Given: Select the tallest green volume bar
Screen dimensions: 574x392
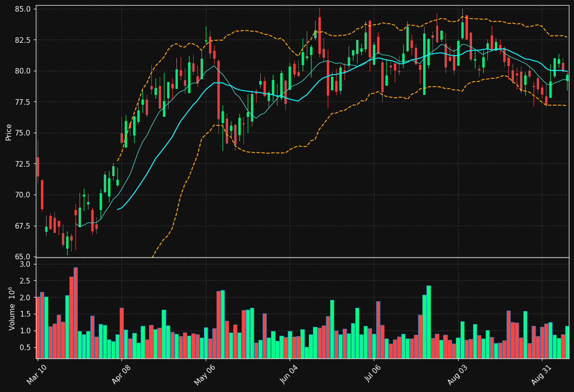Looking at the screenshot, I should (x=428, y=322).
